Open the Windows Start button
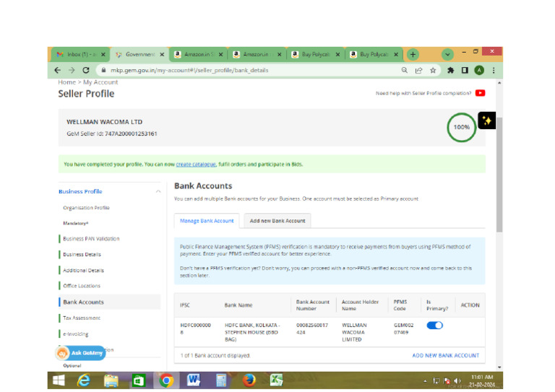Image resolution: width=555 pixels, height=392 pixels. click(59, 380)
